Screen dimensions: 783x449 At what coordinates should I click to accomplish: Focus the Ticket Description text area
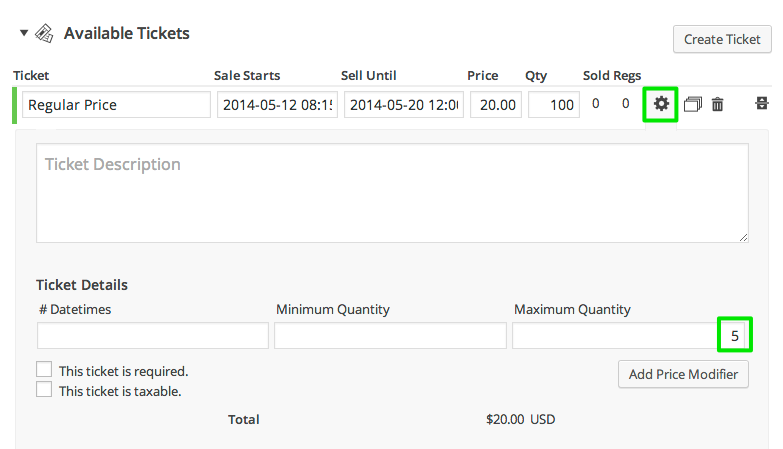[392, 192]
